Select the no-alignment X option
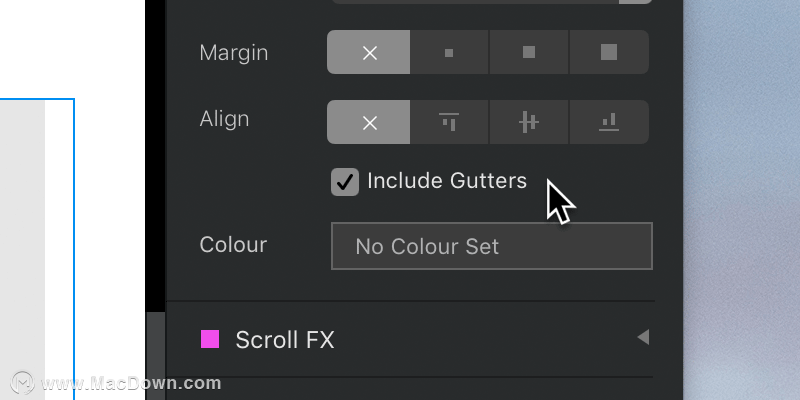Screen dimensions: 800x400 click(368, 122)
